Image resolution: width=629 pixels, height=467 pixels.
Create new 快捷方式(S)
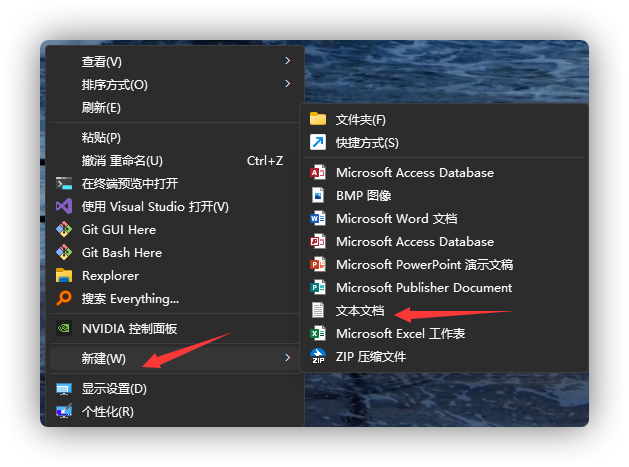click(x=444, y=142)
